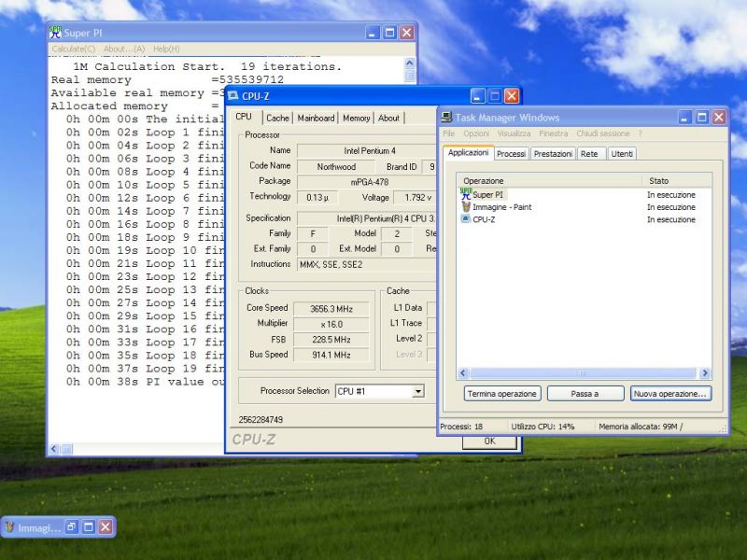747x560 pixels.
Task: Switch to the Memory tab in CPU-Z
Action: click(x=357, y=118)
